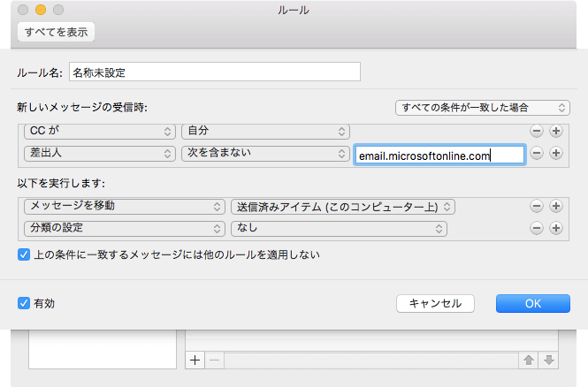Remove the CC condition row

click(537, 131)
